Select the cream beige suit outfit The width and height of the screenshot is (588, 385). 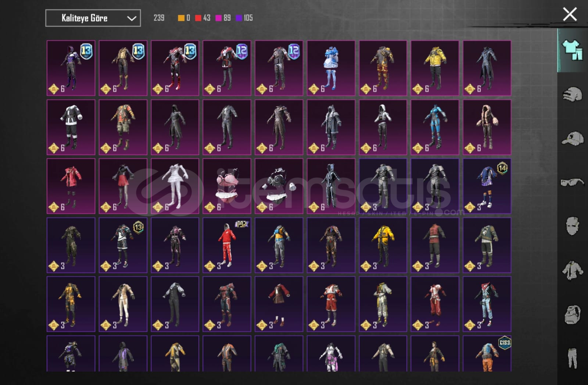coord(123,304)
